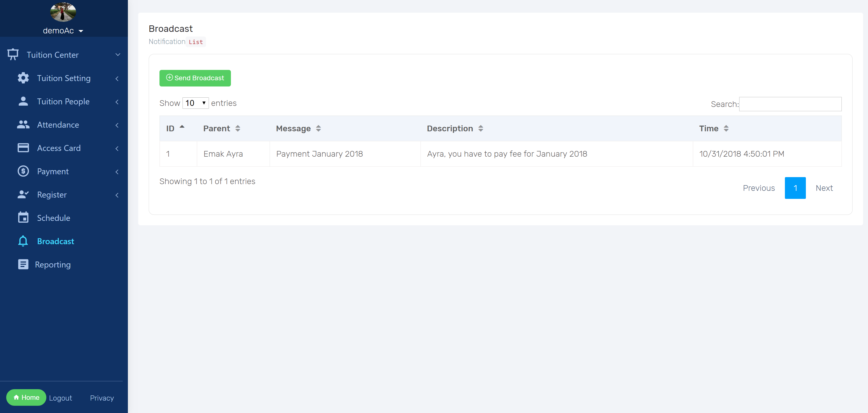Click the Logout link
Screen dimensions: 868x413
[61, 398]
